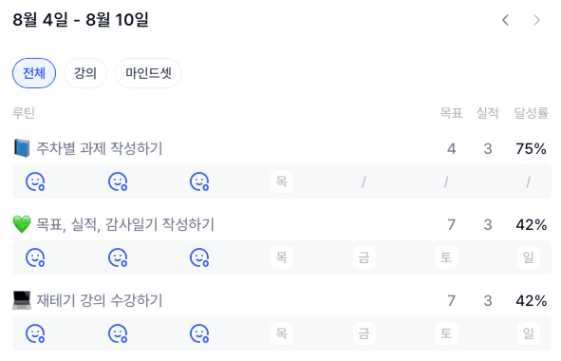Image resolution: width=561 pixels, height=361 pixels.
Task: Click first smiley in 감사일기 작성하기 row
Action: click(x=35, y=258)
